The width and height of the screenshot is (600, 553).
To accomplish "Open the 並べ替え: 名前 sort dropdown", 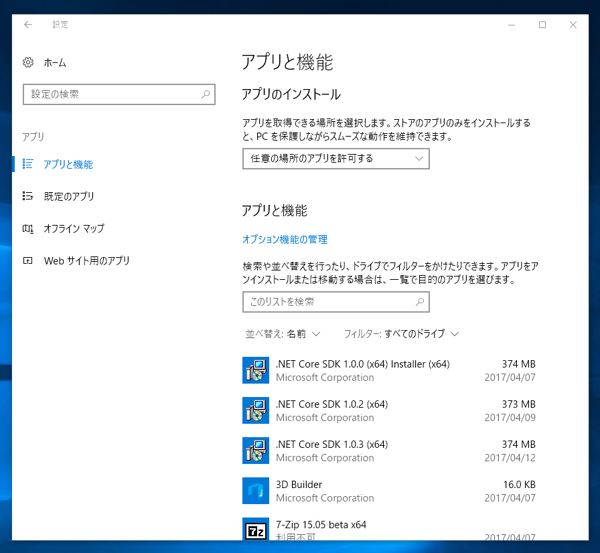I will pyautogui.click(x=282, y=334).
